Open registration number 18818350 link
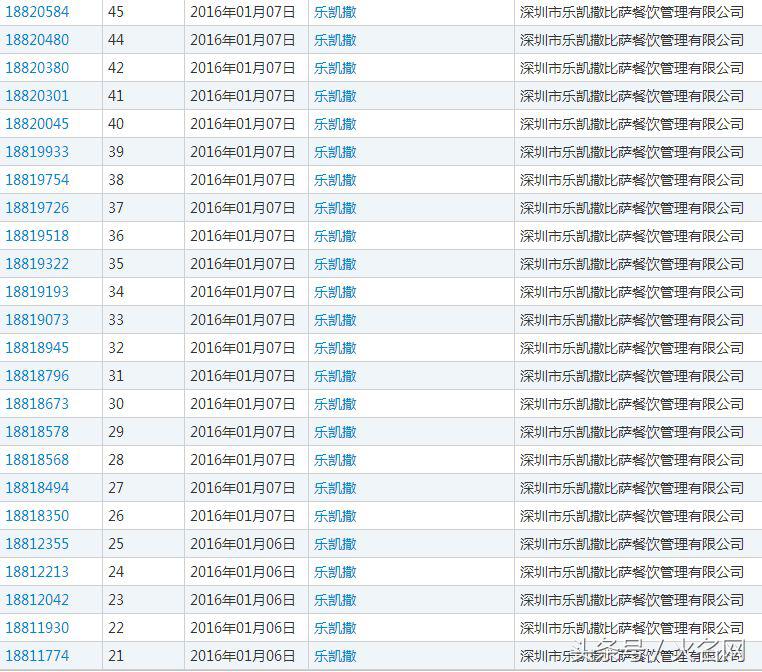This screenshot has width=762, height=672. point(37,516)
